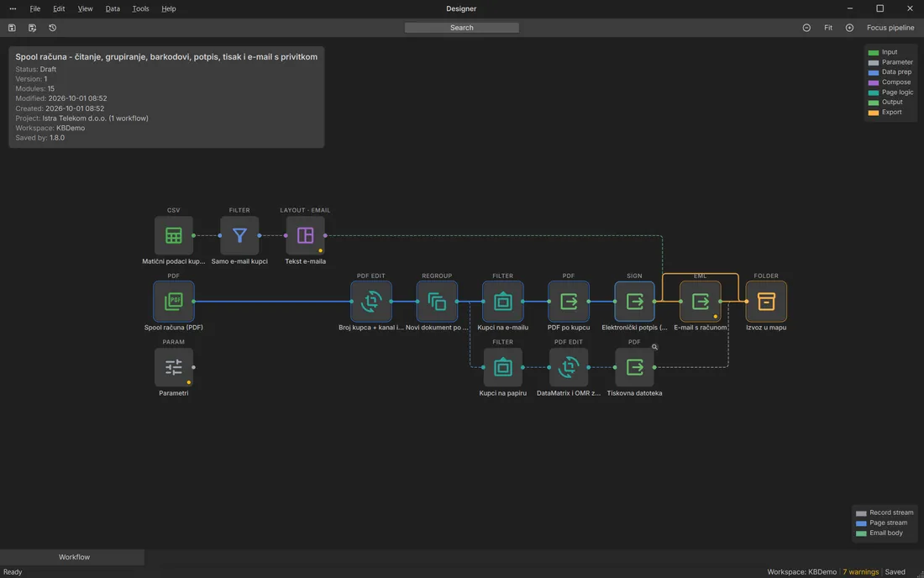
Task: Open the version history clock icon
Action: pos(52,28)
